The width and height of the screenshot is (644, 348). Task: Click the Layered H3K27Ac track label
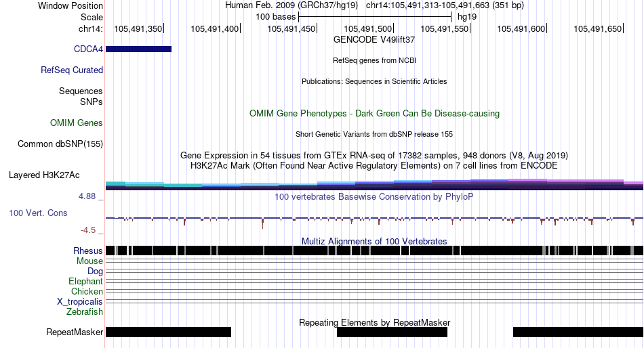click(44, 175)
